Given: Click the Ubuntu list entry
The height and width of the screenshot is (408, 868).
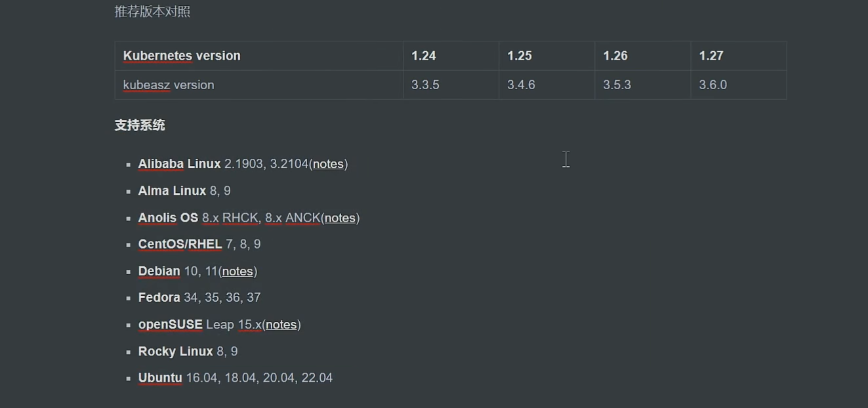Looking at the screenshot, I should pyautogui.click(x=235, y=378).
